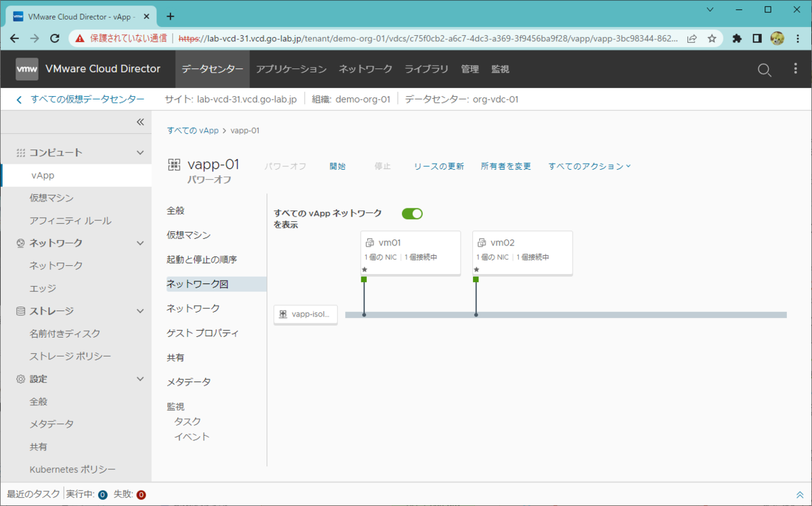Screen dimensions: 812x506
Task: Click the browser address bar URL
Action: pyautogui.click(x=428, y=39)
